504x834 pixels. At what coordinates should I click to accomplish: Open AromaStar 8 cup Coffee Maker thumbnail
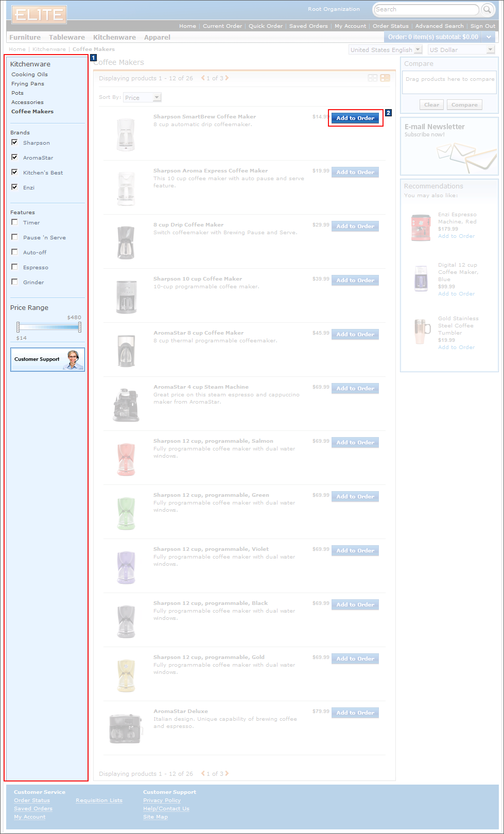tap(126, 351)
